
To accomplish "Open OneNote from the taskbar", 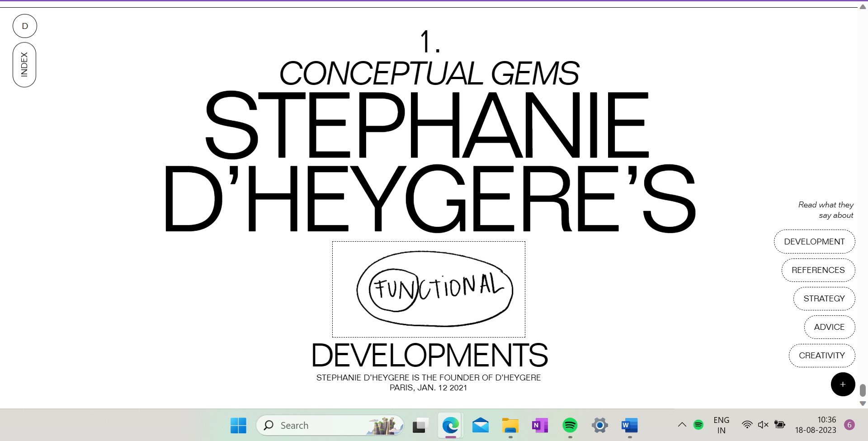I will click(540, 425).
